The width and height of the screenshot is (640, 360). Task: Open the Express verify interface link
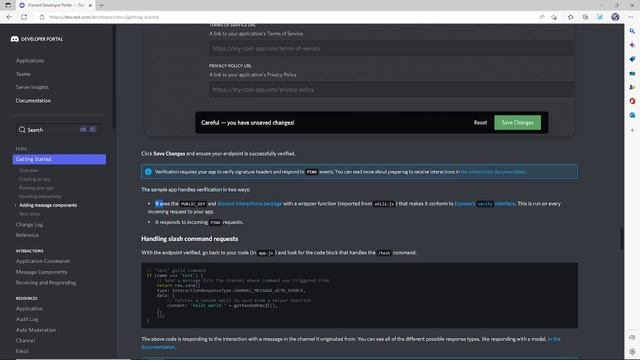click(x=485, y=204)
